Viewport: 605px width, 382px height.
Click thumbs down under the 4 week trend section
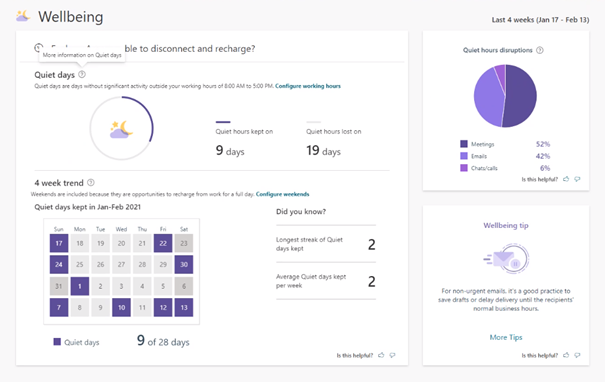392,355
